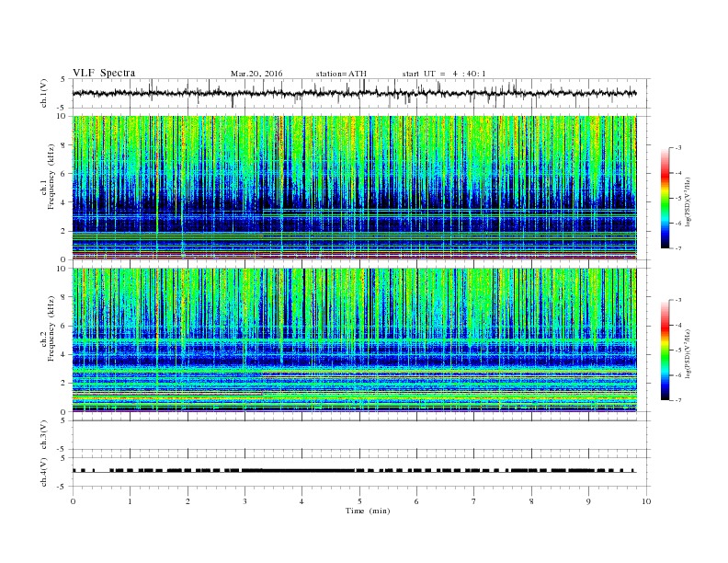Click the ch.1 voltage waveform trace
Screen dimensions: 728x563
tap(354, 93)
